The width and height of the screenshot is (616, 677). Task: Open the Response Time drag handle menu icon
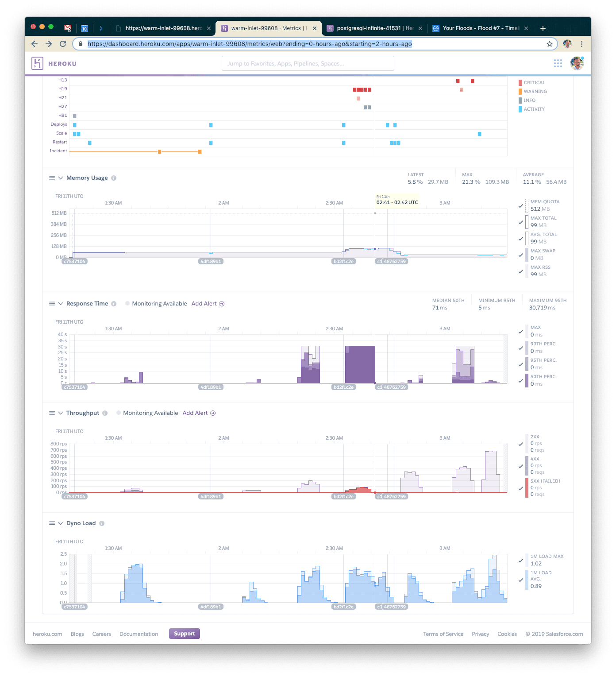52,304
